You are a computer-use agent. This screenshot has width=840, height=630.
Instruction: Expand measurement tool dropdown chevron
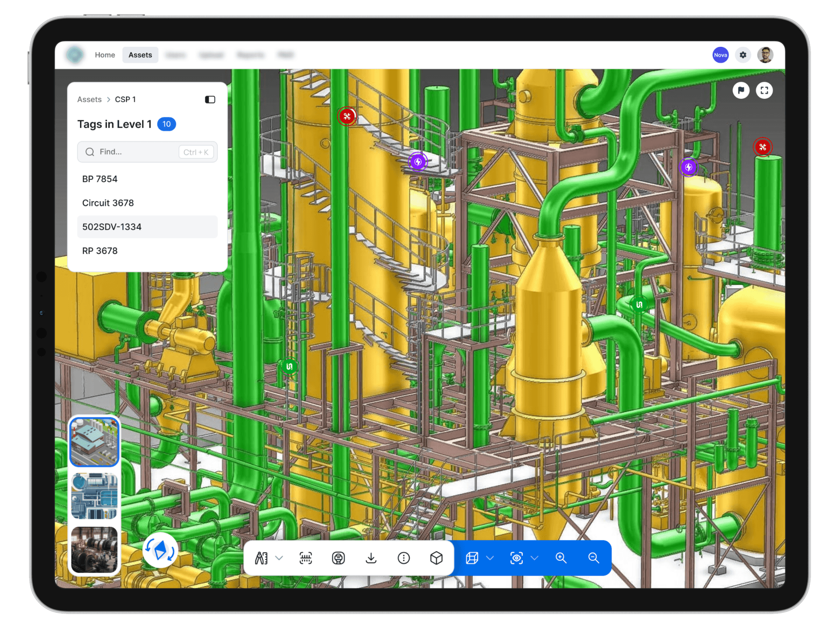279,558
